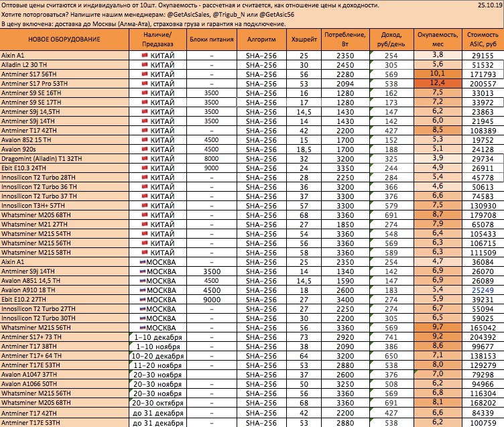
Task: Select the ASIC cost cell 100759
Action: 483,422
